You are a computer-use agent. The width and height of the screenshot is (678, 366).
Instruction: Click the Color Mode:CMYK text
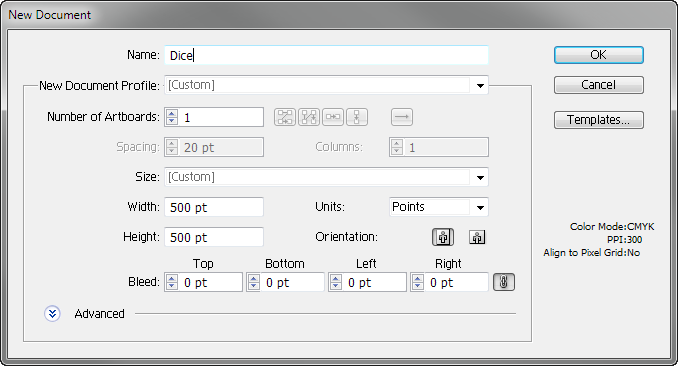point(612,227)
